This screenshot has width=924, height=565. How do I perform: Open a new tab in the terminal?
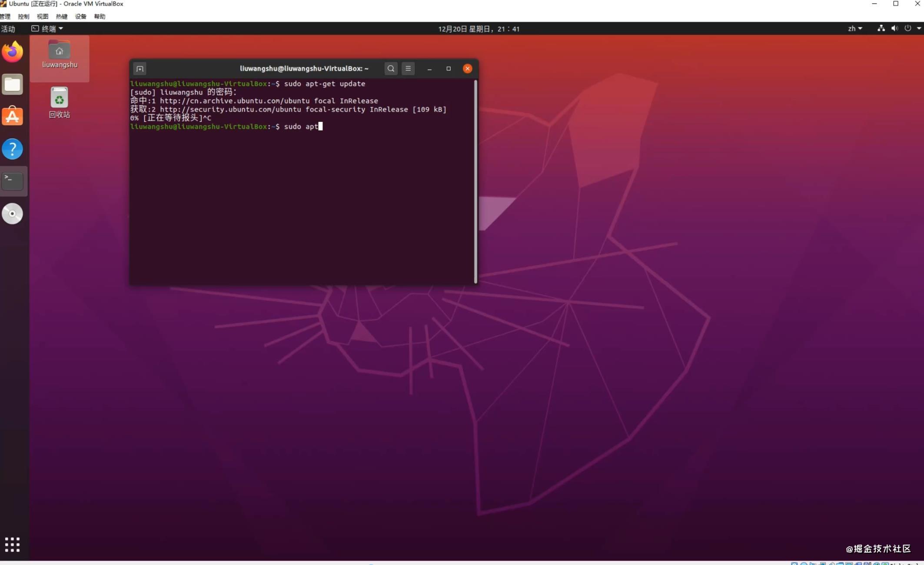[140, 69]
